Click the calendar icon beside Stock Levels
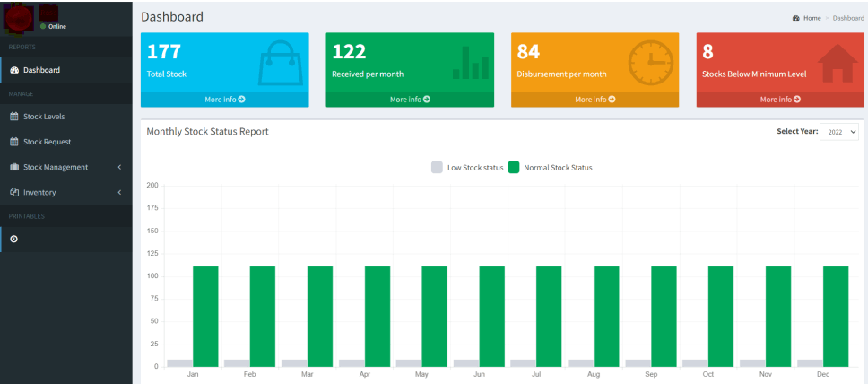The image size is (868, 384). pos(13,116)
